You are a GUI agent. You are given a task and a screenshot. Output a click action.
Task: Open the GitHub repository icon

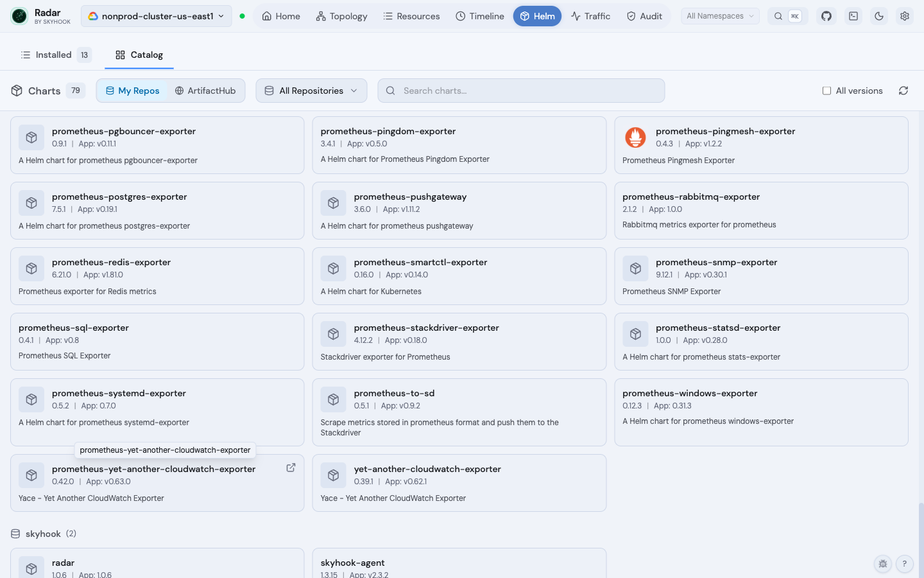coord(826,16)
